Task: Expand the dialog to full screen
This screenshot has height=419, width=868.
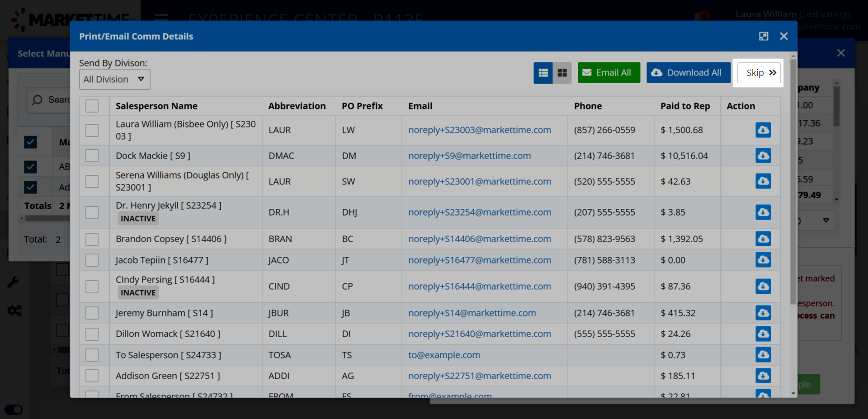Action: pos(764,36)
